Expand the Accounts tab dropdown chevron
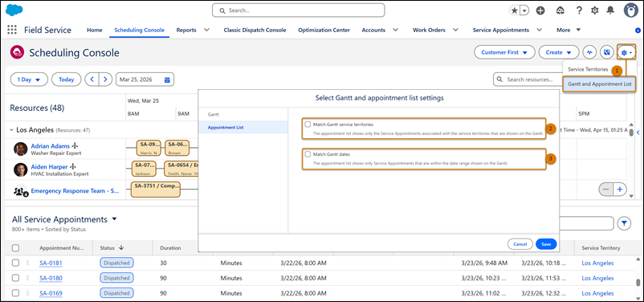This screenshot has width=644, height=302. (396, 30)
